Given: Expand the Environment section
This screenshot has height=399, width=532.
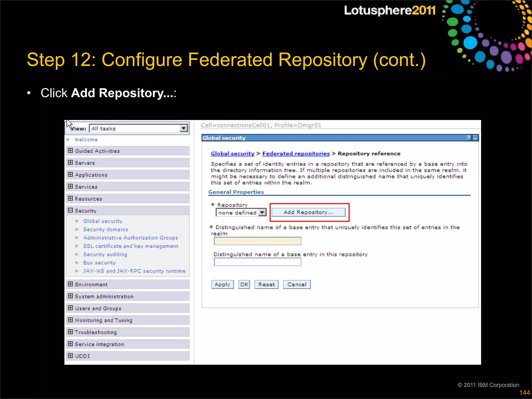Looking at the screenshot, I should [70, 284].
